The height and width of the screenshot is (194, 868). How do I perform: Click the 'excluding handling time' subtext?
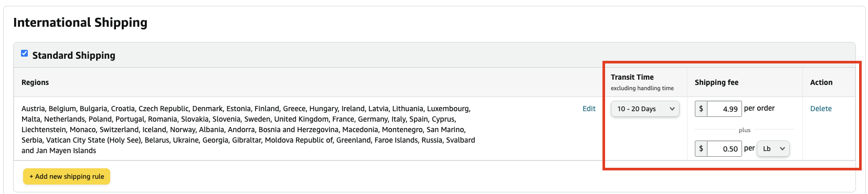[642, 88]
